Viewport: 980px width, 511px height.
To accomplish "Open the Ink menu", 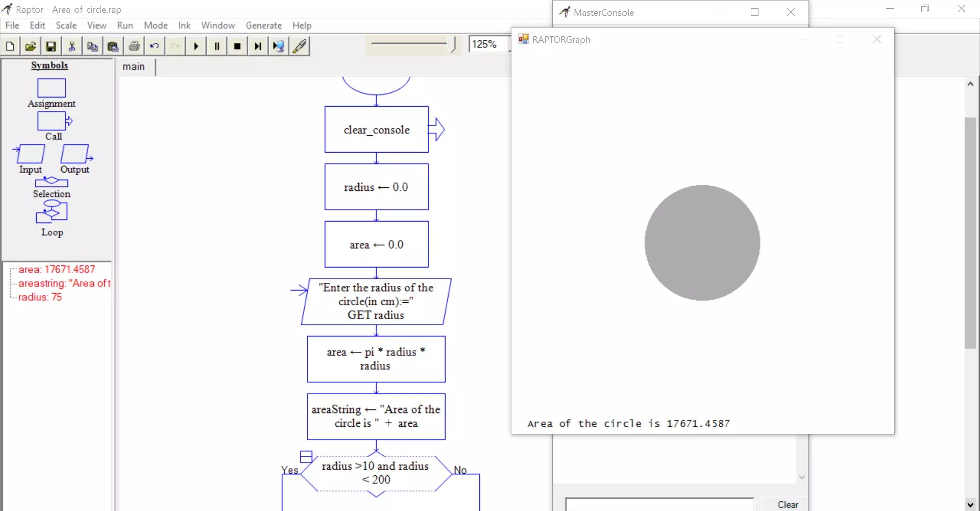I will point(184,26).
